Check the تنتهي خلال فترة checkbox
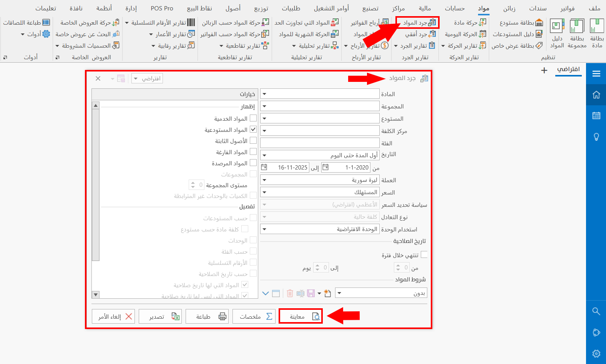This screenshot has height=364, width=606. tap(424, 254)
